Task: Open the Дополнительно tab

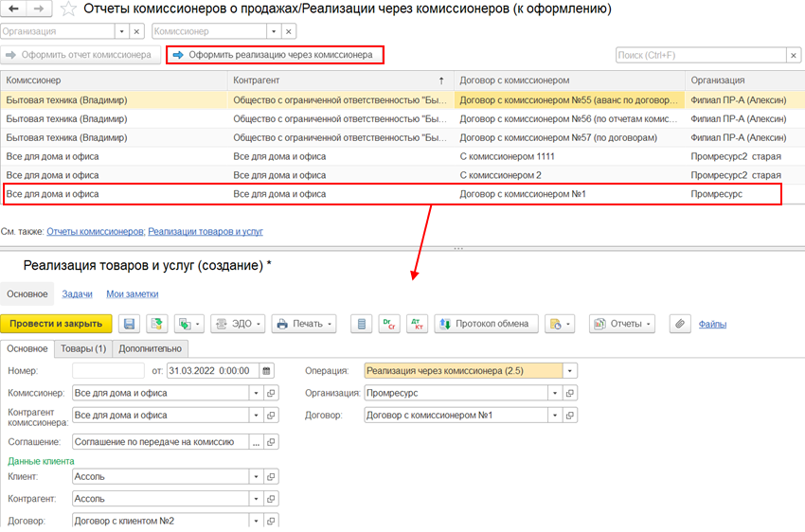Action: coord(150,348)
